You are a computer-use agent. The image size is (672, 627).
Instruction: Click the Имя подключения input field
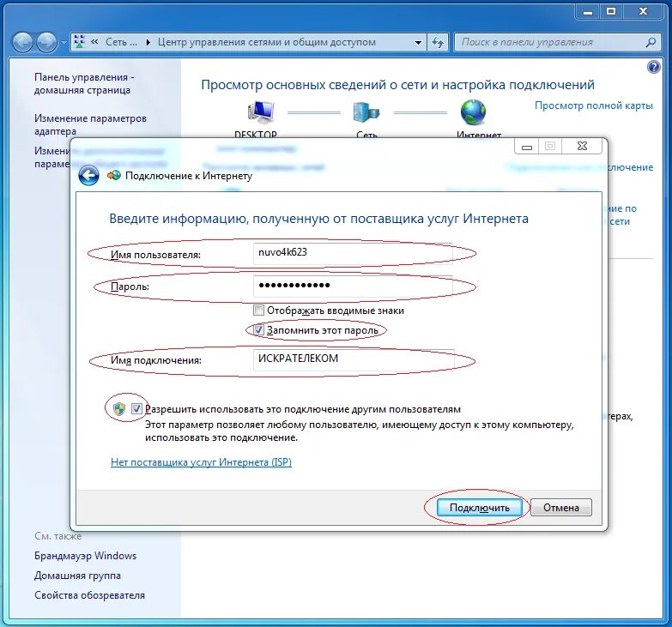point(353,359)
